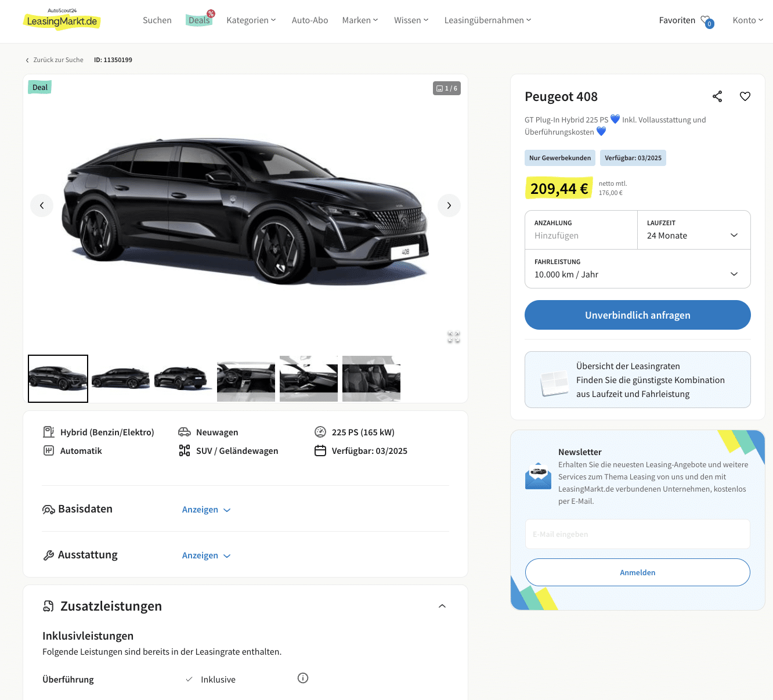Select third car rear-view thumbnail

click(183, 378)
